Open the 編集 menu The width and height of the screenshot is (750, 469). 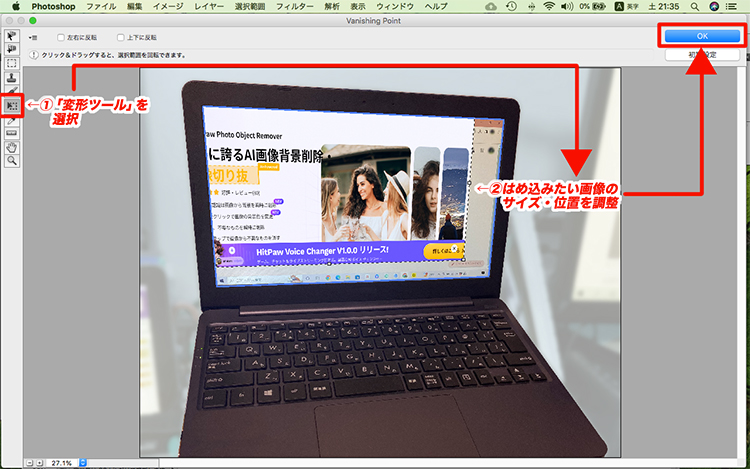click(134, 6)
